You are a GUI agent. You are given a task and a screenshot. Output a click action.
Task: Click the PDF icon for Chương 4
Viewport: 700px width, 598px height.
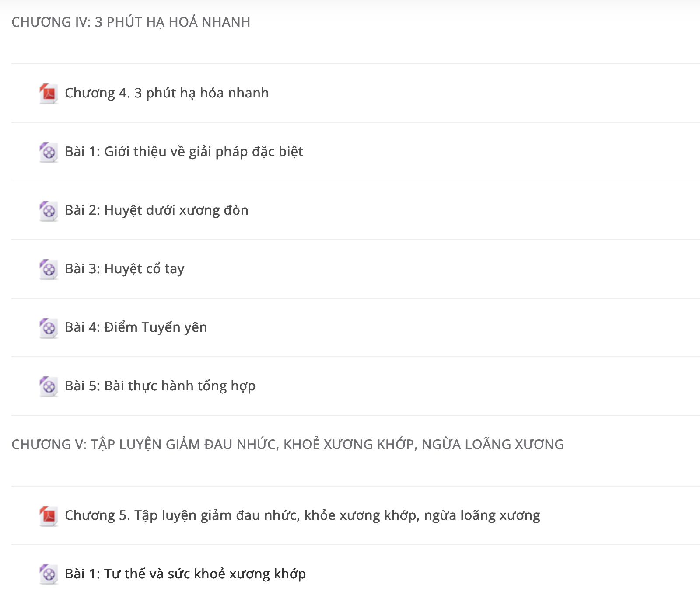49,94
